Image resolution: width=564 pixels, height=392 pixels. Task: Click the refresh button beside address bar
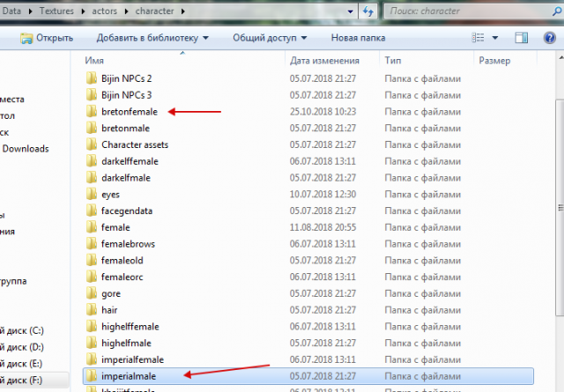click(x=370, y=11)
